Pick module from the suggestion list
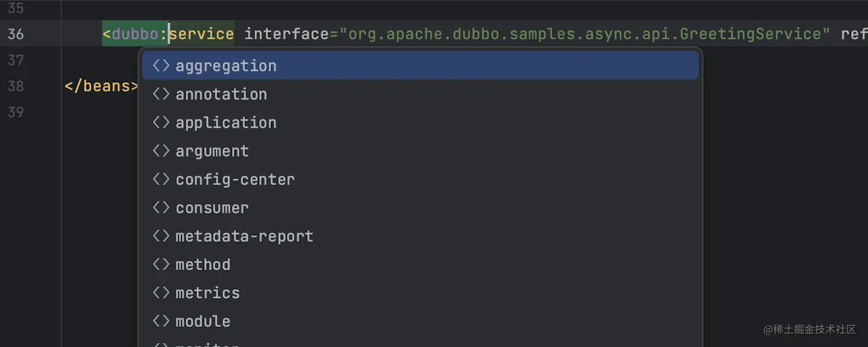 [203, 321]
